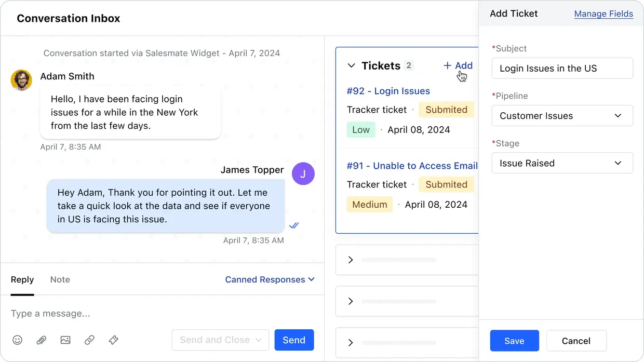Switch to the Note tab
644x362 pixels.
click(60, 279)
